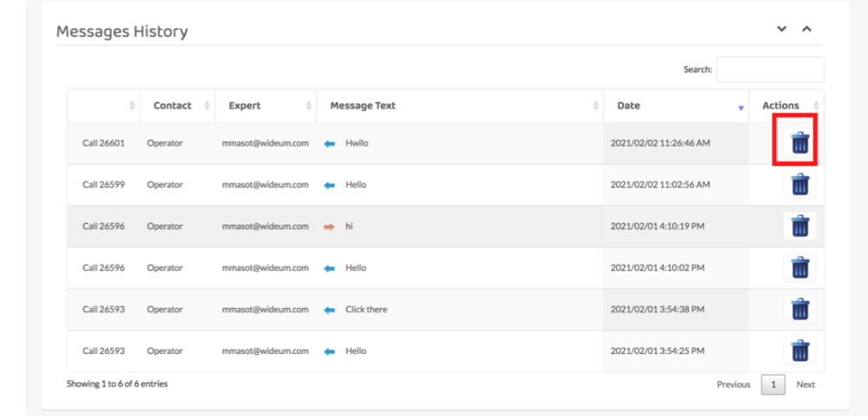868x420 pixels.
Task: Delete the "Hwllo" message with trash icon
Action: (x=799, y=143)
